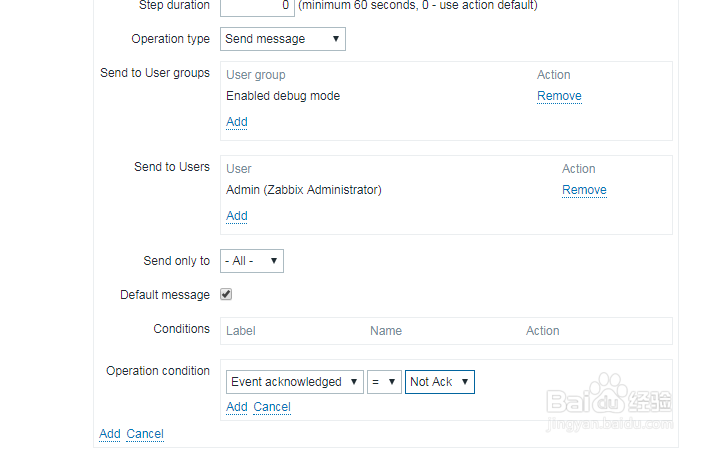Add a user under Send to Users

[237, 216]
